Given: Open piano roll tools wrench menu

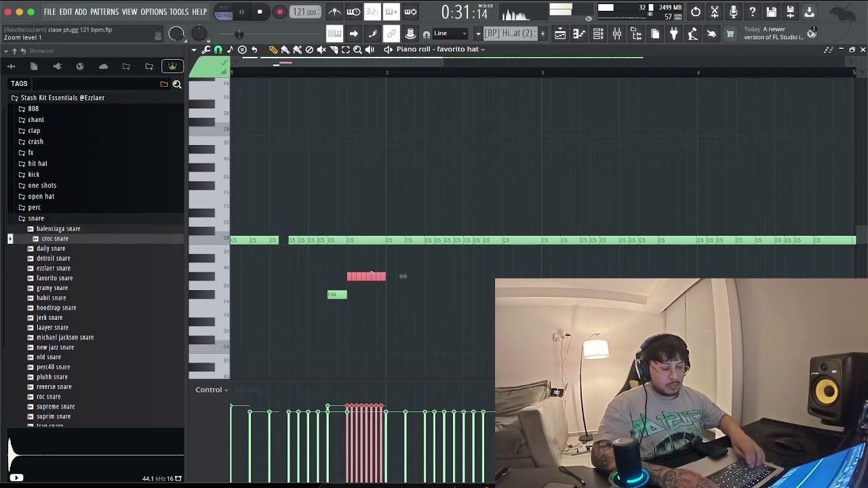Looking at the screenshot, I should click(x=206, y=49).
